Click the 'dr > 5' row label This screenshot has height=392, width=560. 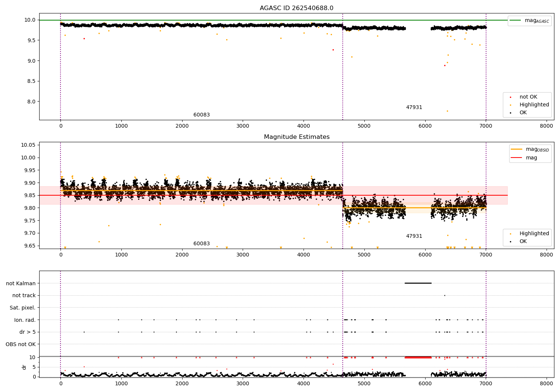(x=28, y=332)
